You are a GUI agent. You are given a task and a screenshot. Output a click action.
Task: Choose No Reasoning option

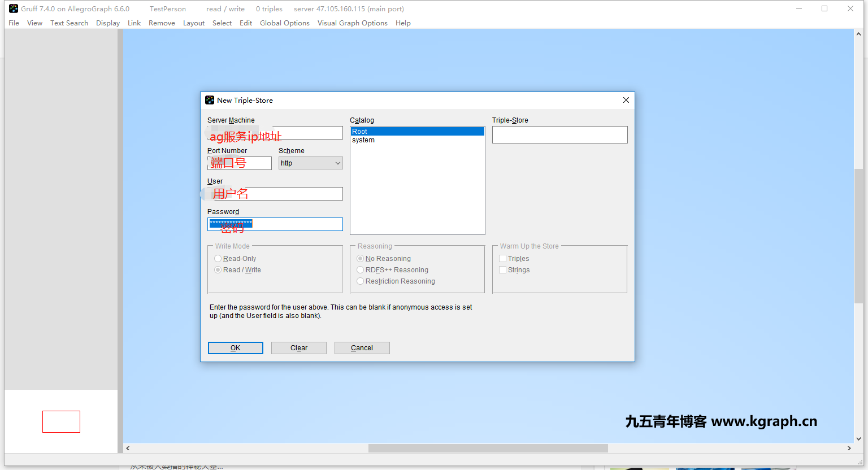coord(384,259)
